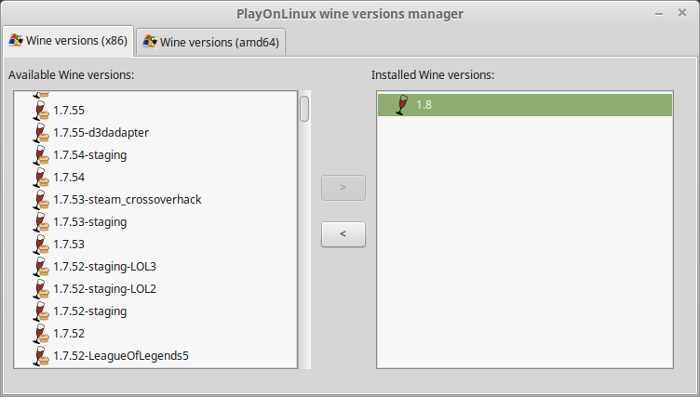Click the wine icon for 1.7.54-staging
The image size is (700, 397).
click(41, 155)
